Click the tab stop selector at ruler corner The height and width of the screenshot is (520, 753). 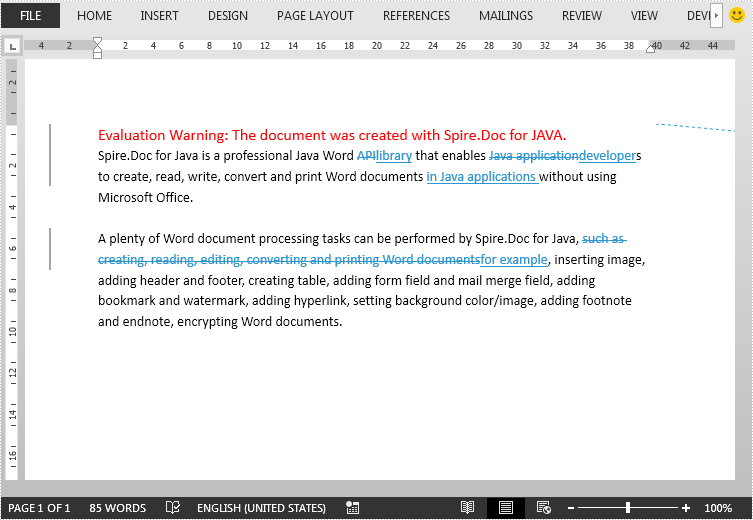tap(12, 47)
